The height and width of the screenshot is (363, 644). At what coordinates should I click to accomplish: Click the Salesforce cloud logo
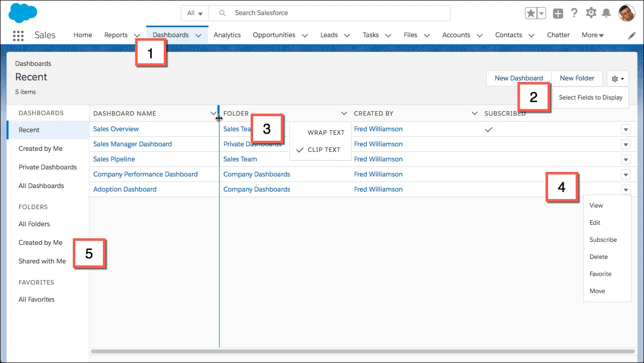23,13
